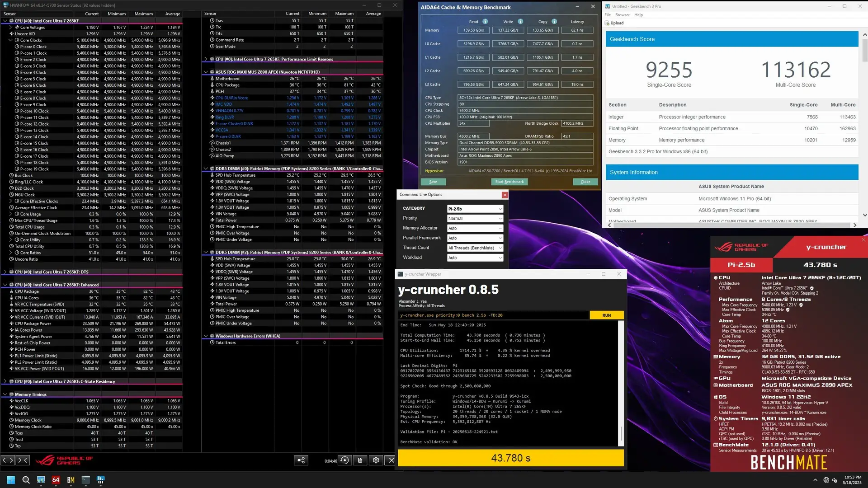Viewport: 868px width, 488px height.
Task: Open the Workload dropdown
Action: pyautogui.click(x=475, y=258)
